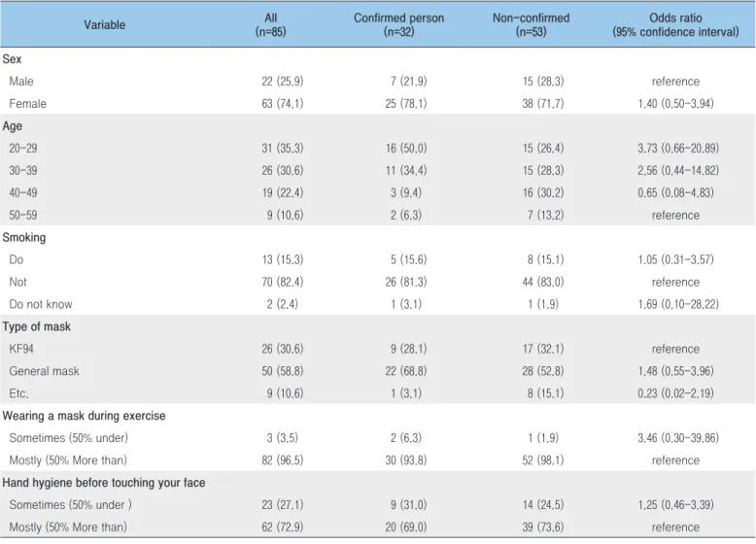Click the odds ratio '1.40 (0.50-3.94)'
This screenshot has width=756, height=544.
(675, 104)
